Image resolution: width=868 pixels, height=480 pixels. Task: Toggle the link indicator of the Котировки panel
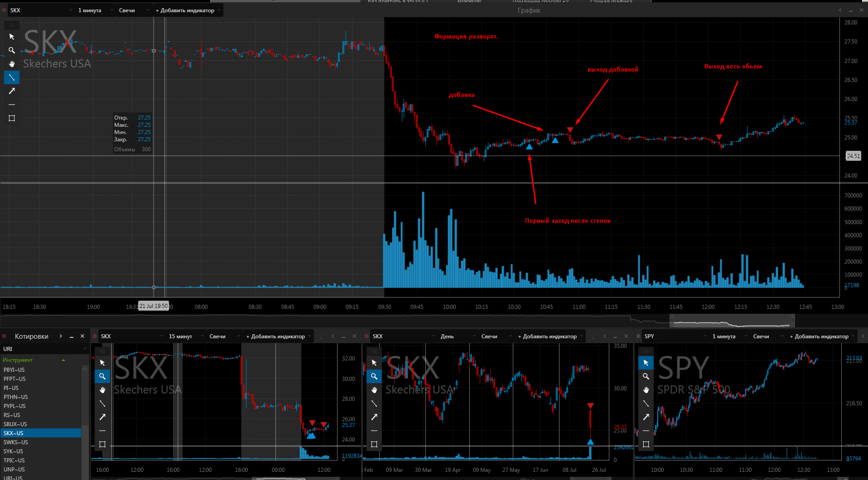pyautogui.click(x=4, y=336)
